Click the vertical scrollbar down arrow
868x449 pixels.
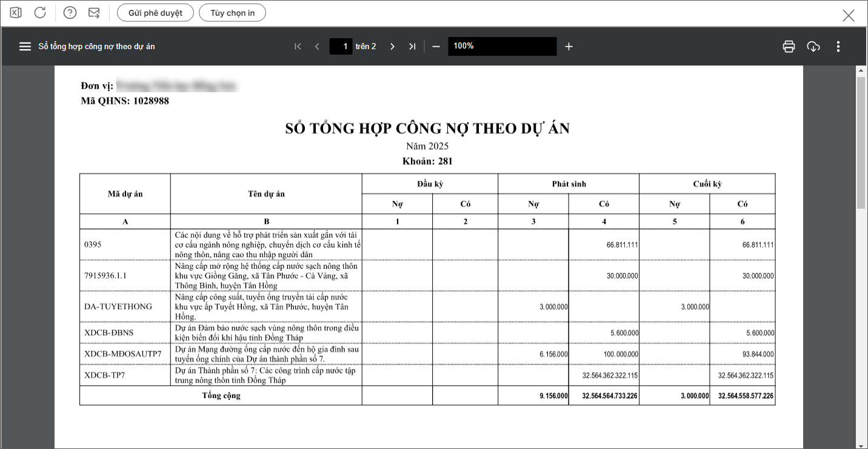(861, 445)
